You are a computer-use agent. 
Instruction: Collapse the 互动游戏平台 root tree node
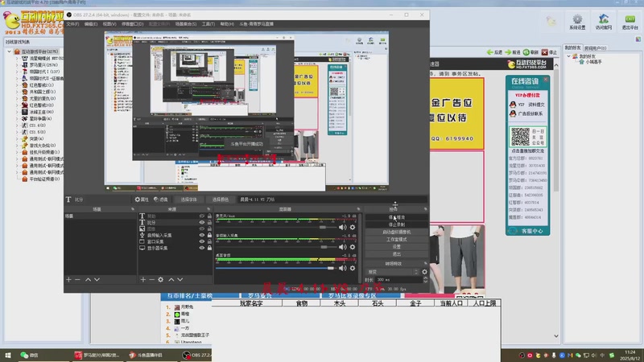coord(10,51)
